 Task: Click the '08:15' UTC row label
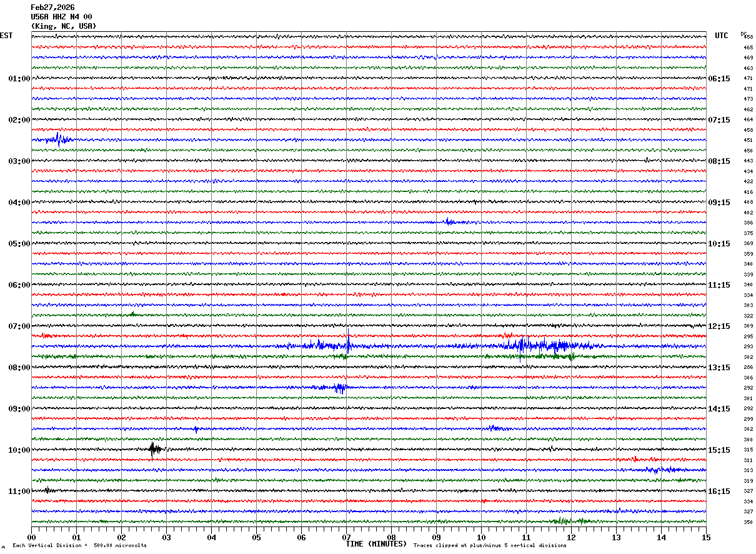click(x=719, y=161)
